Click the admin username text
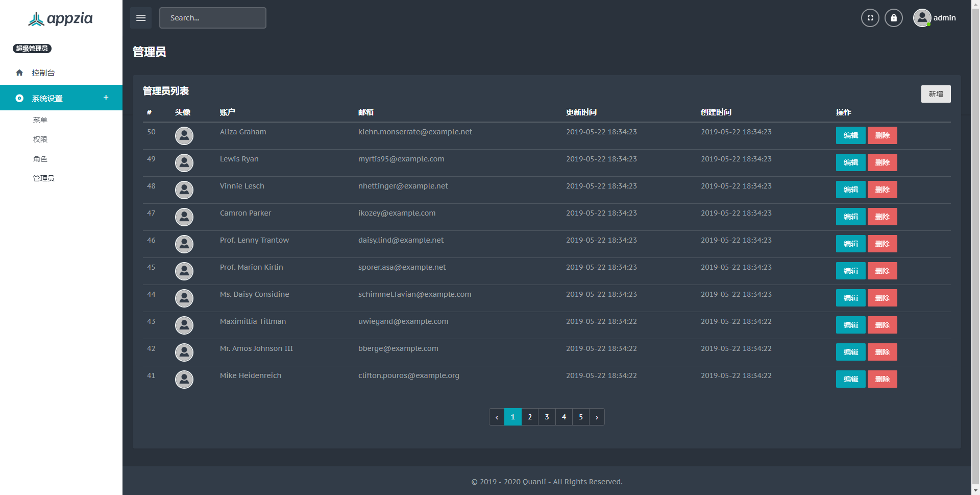Screen dimensions: 980x495 point(945,18)
